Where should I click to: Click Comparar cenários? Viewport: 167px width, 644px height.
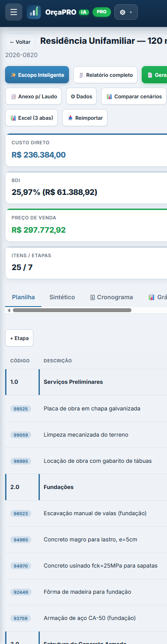134,97
